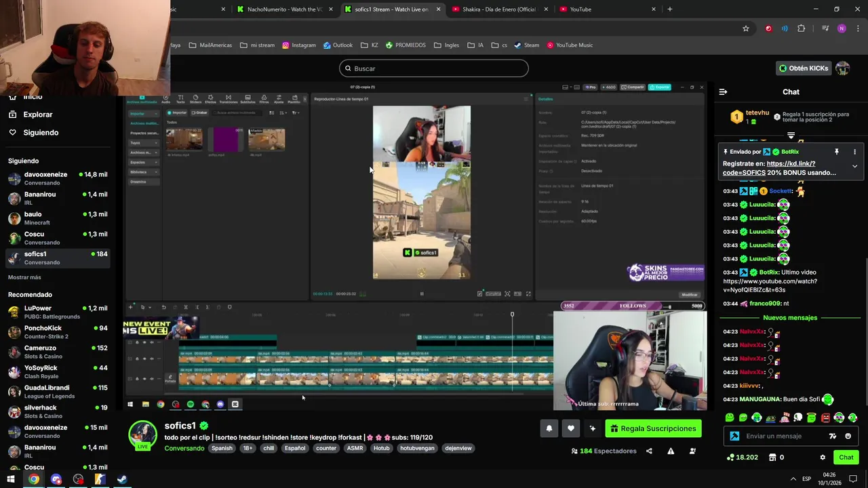Open the kd.link registration link
Screen dimensions: 868x488
[790, 163]
